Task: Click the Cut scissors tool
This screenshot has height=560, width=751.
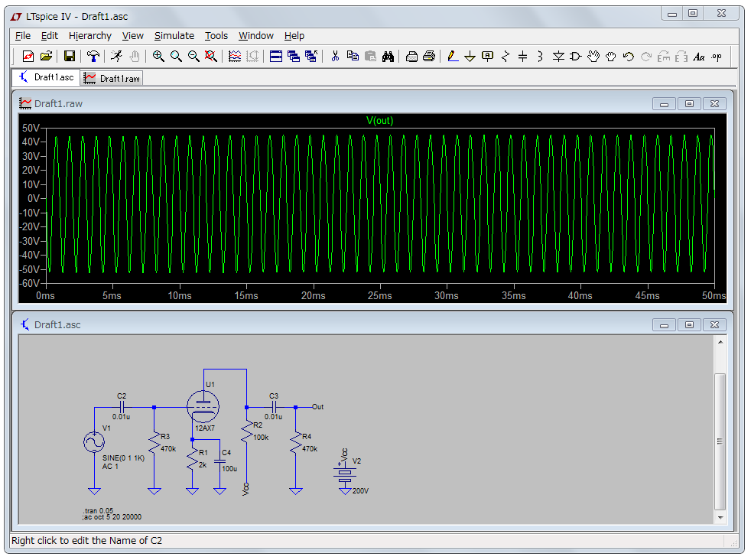Action: [335, 56]
